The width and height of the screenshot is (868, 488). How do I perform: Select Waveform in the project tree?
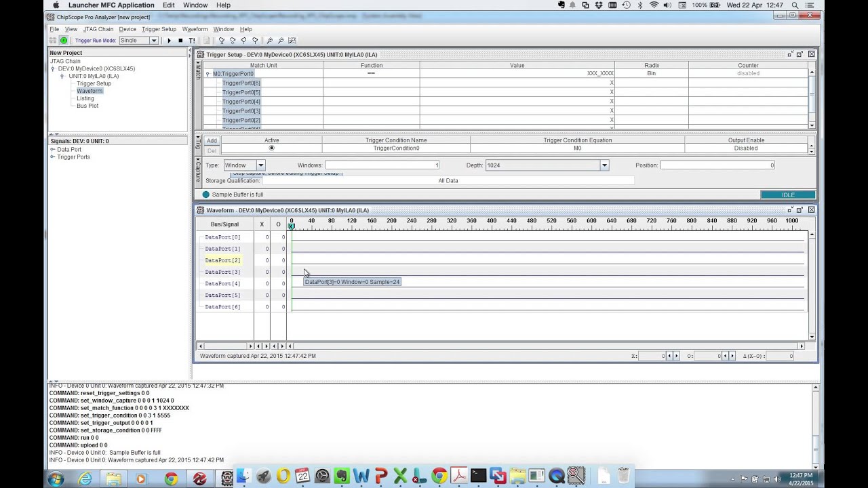90,91
